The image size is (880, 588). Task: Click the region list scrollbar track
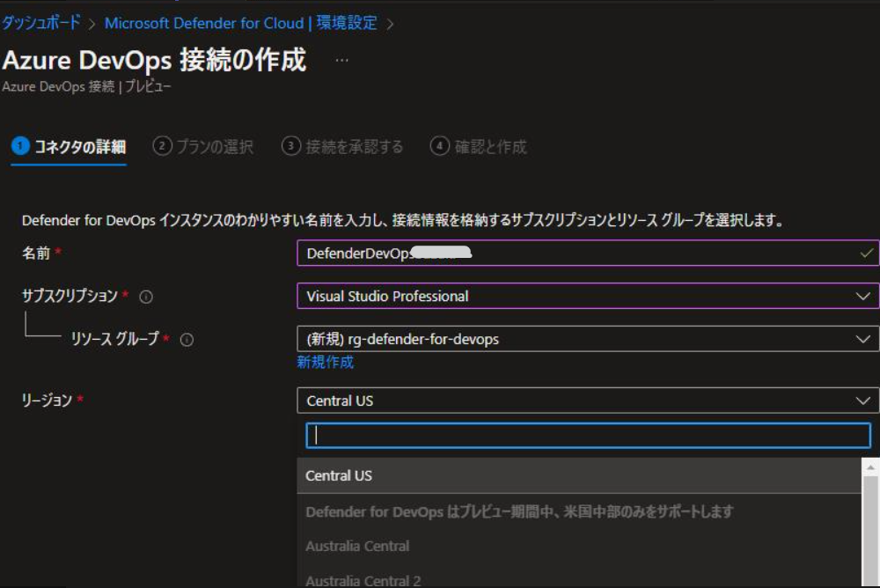point(870,532)
